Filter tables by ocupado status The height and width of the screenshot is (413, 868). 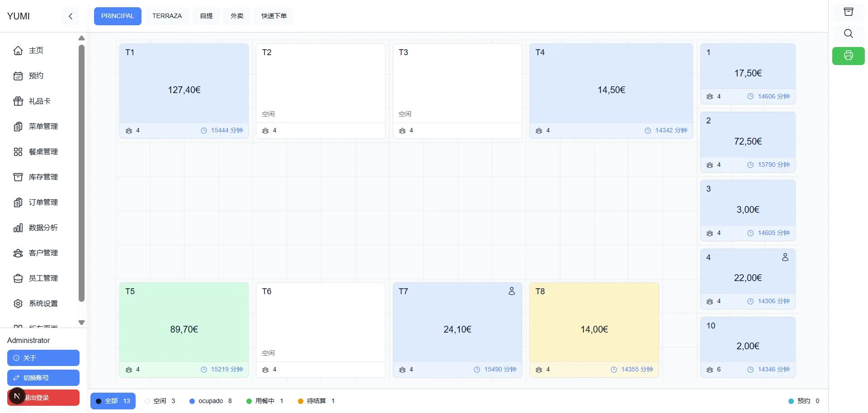pos(211,401)
